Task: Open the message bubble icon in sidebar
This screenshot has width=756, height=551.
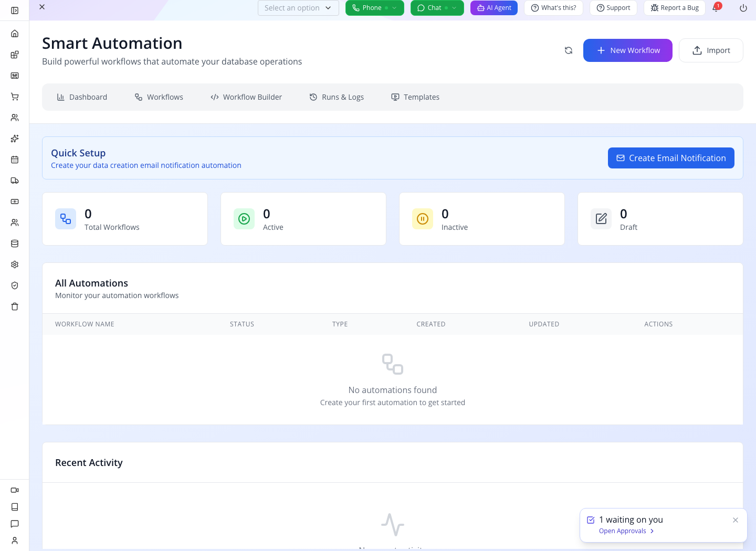Action: 15,524
